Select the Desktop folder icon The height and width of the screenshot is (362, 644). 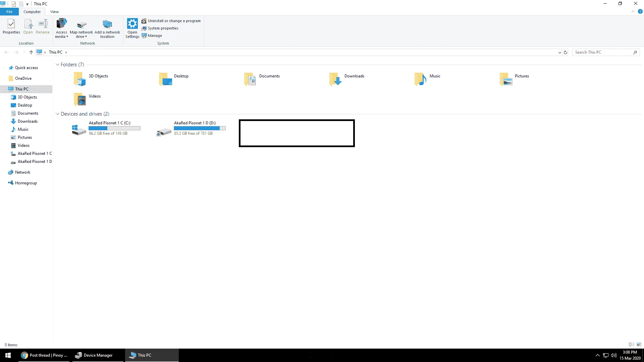click(x=165, y=79)
